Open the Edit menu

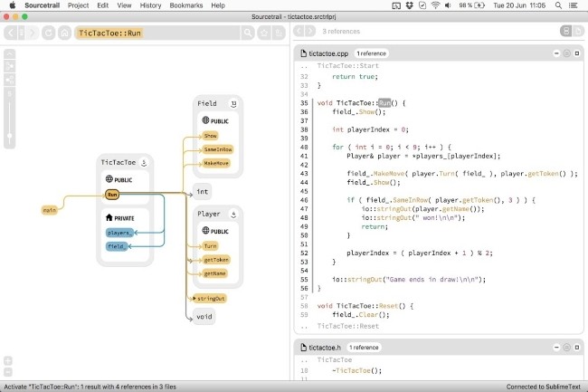click(x=103, y=5)
